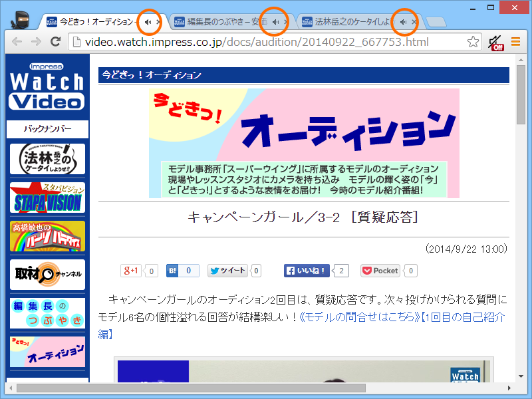Open the Chrome hamburger menu
The width and height of the screenshot is (532, 399).
tap(515, 41)
